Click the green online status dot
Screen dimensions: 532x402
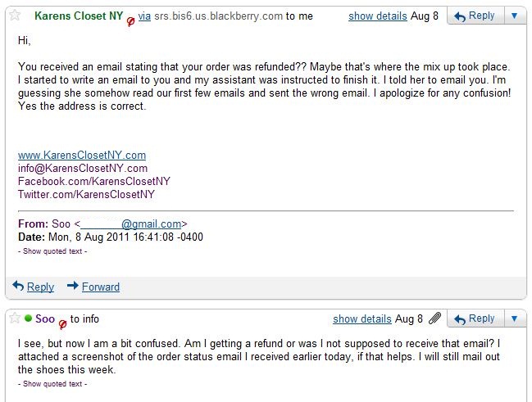click(x=28, y=318)
